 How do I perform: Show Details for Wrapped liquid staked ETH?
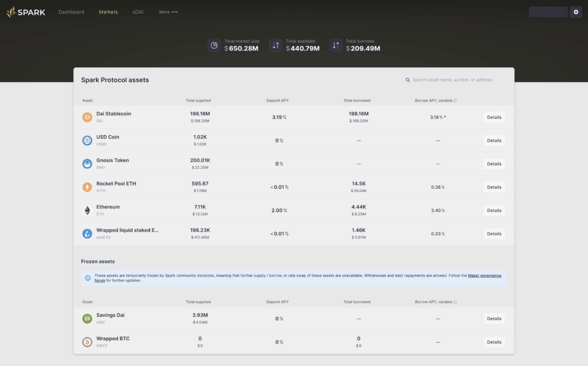pyautogui.click(x=494, y=233)
